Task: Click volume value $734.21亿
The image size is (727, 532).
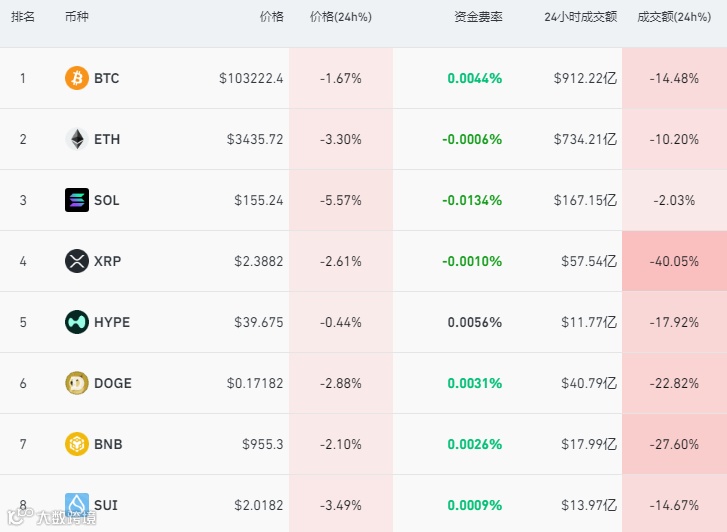Action: tap(585, 139)
